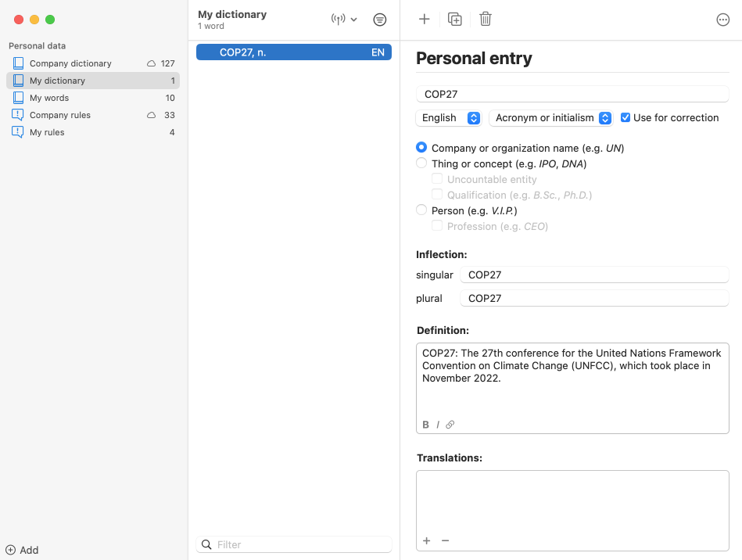Select the COP27, n. entry in list
Viewport: 742px width, 560px height.
pos(293,52)
